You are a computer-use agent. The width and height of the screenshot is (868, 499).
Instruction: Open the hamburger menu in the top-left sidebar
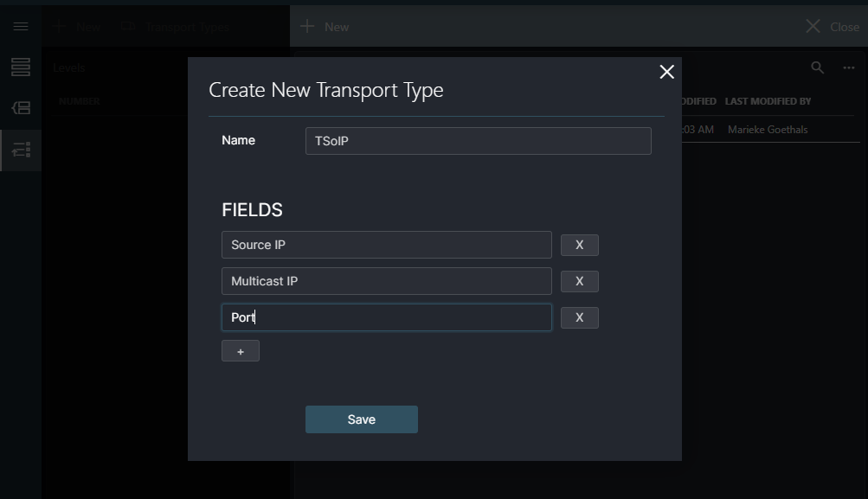point(20,26)
